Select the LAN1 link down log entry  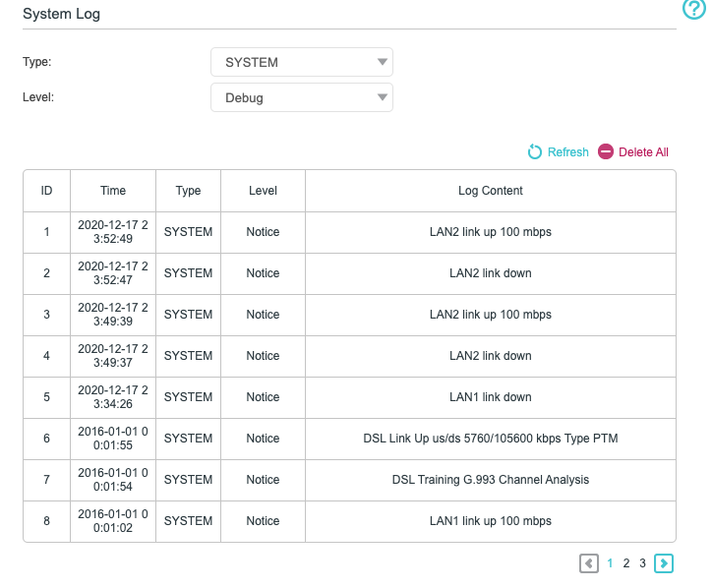[x=490, y=397]
